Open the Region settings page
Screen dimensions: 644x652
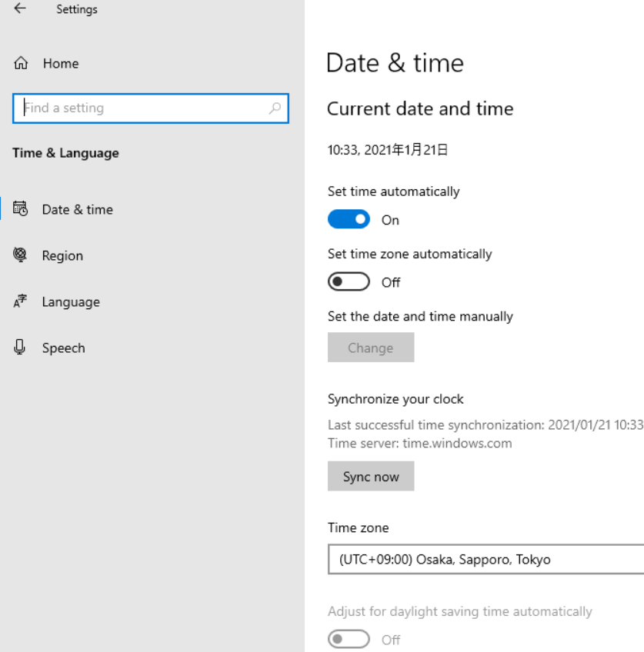click(x=62, y=256)
